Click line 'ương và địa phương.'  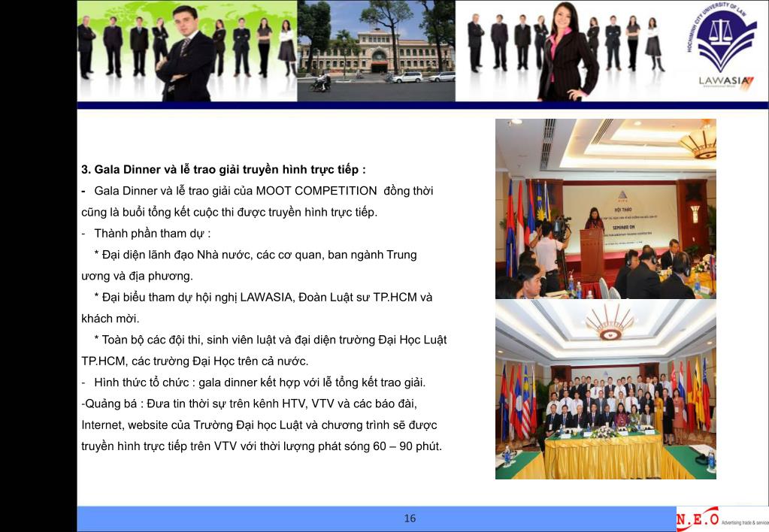(138, 276)
